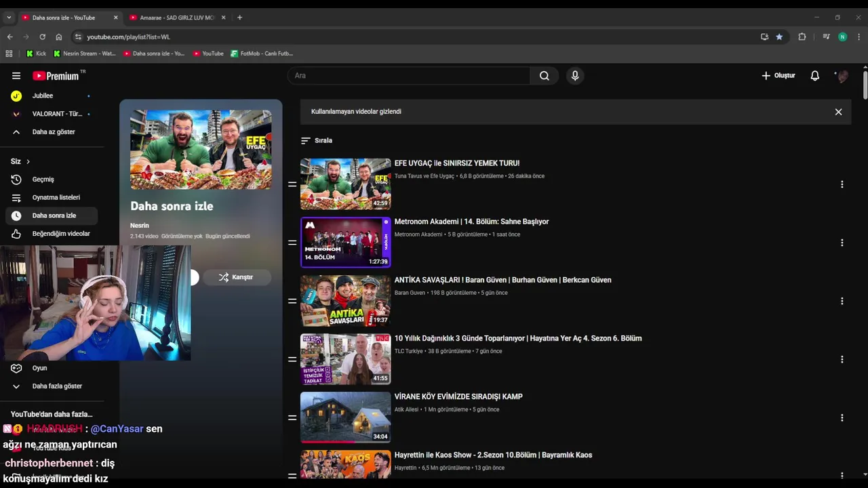Image resolution: width=868 pixels, height=488 pixels.
Task: Open a new browser tab
Action: [239, 18]
